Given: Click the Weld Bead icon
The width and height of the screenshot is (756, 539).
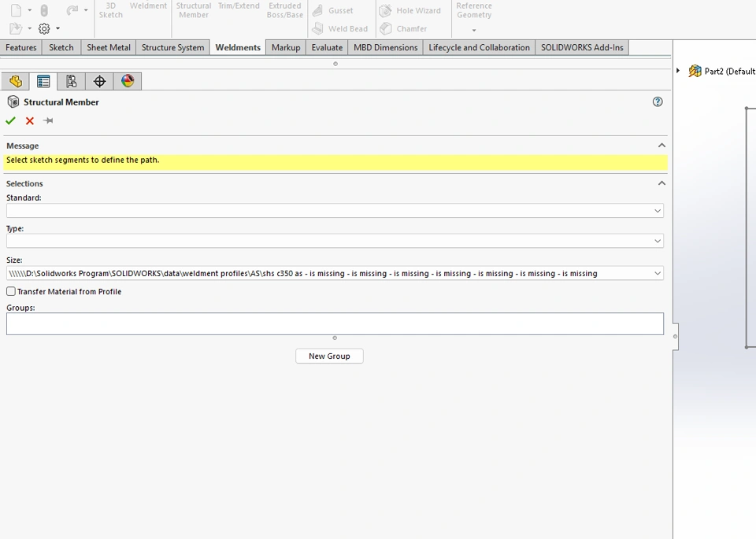Looking at the screenshot, I should tap(317, 28).
